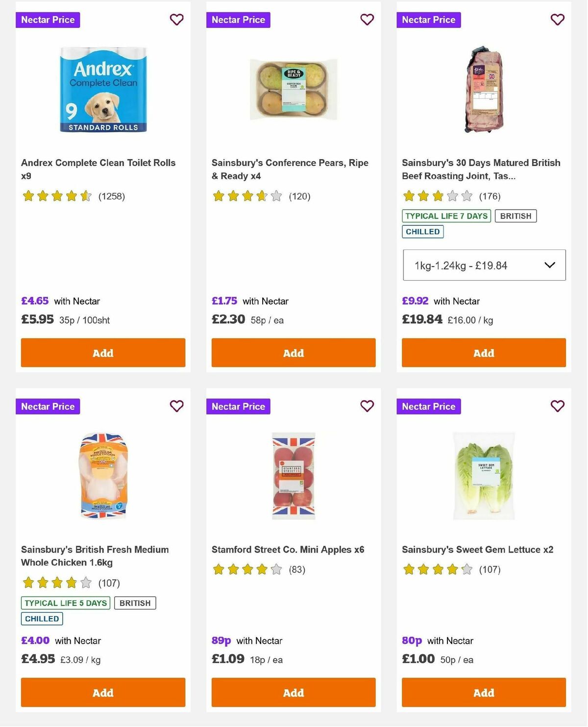Expand the truncated beef roasting joint title
This screenshot has height=727, width=588.
pyautogui.click(x=481, y=169)
